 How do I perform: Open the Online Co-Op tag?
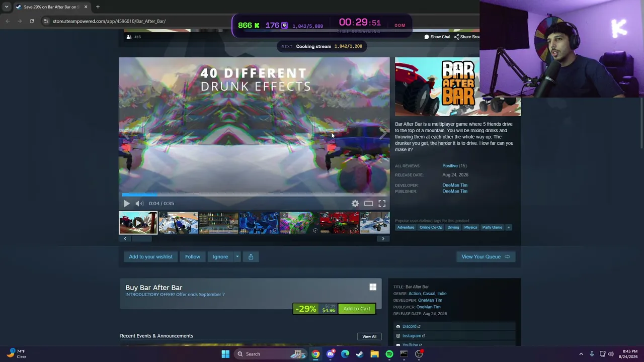point(431,227)
